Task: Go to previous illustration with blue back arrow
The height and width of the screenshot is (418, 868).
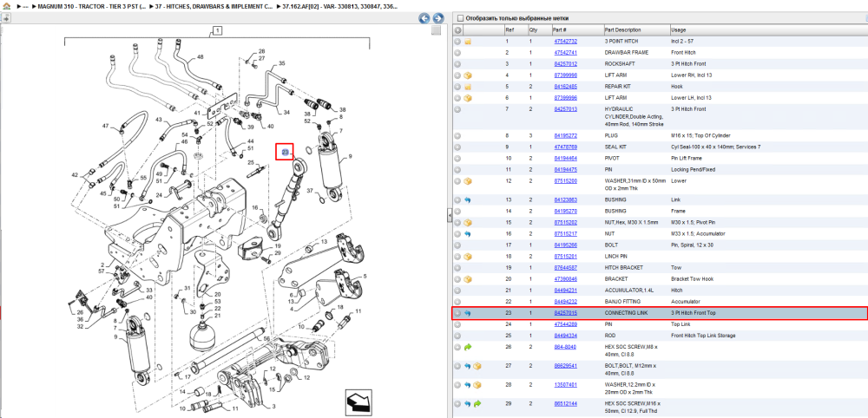Action: 424,18
